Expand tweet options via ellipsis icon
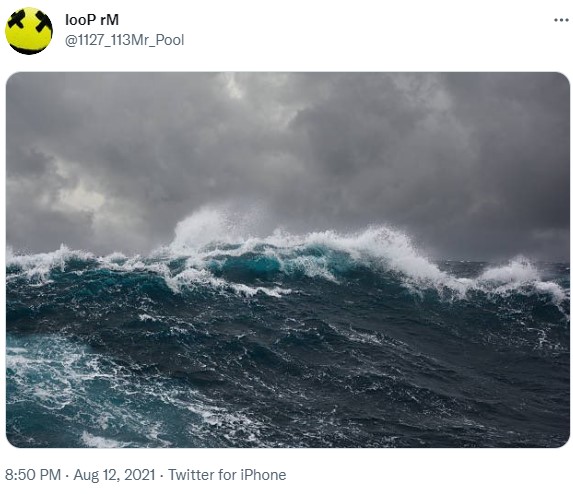 click(561, 20)
